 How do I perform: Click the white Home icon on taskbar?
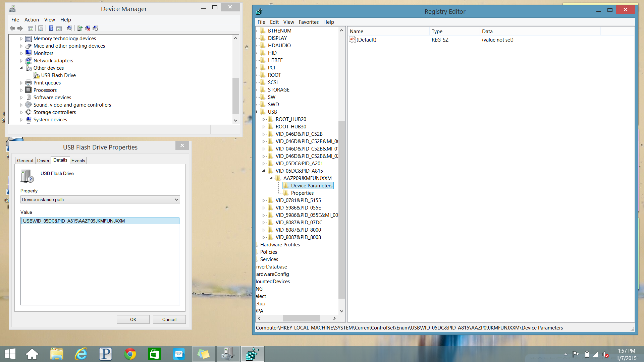[x=32, y=354]
